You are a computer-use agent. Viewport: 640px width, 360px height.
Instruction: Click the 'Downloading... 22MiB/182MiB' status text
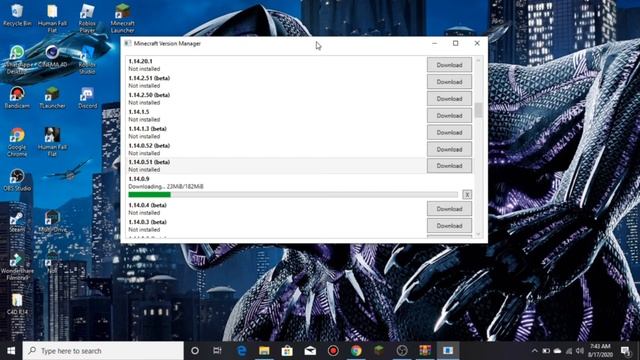click(166, 187)
